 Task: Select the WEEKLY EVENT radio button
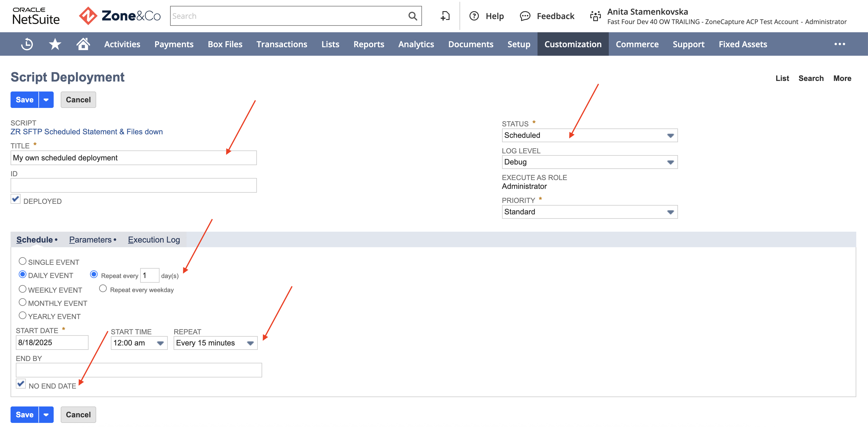22,289
